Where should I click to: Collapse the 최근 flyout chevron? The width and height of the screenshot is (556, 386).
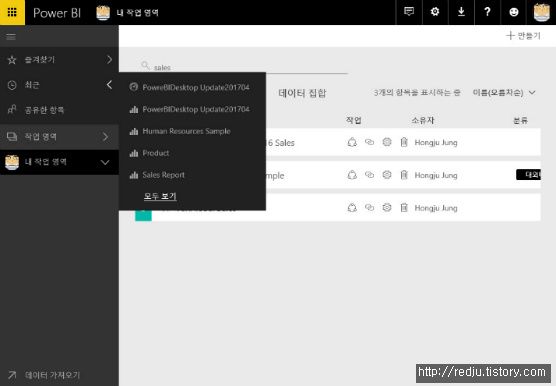pos(110,85)
